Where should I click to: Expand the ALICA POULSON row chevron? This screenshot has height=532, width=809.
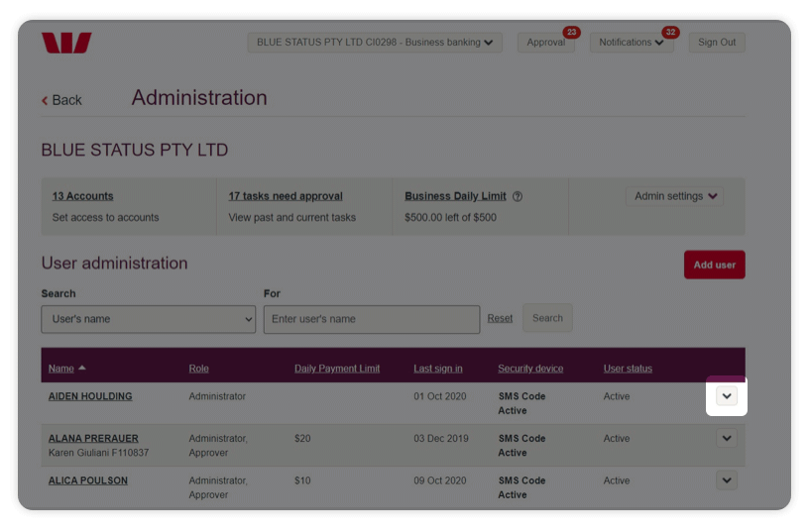pyautogui.click(x=727, y=480)
